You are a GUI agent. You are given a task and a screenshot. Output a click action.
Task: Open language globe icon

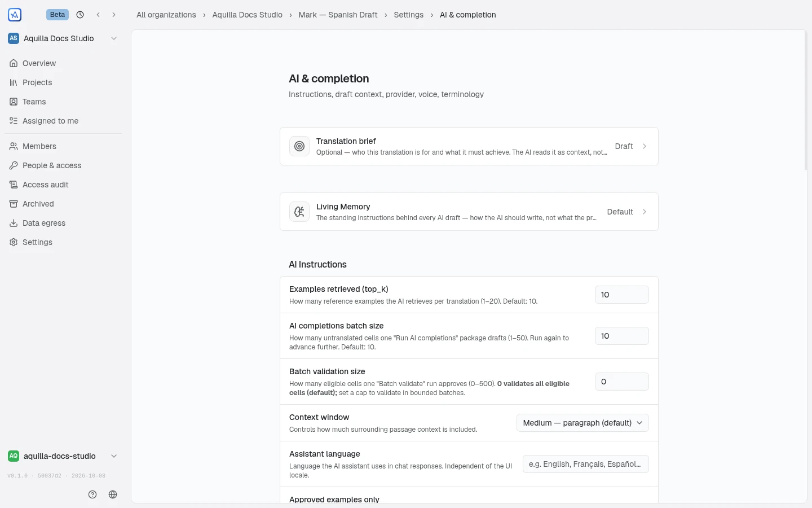tap(113, 494)
